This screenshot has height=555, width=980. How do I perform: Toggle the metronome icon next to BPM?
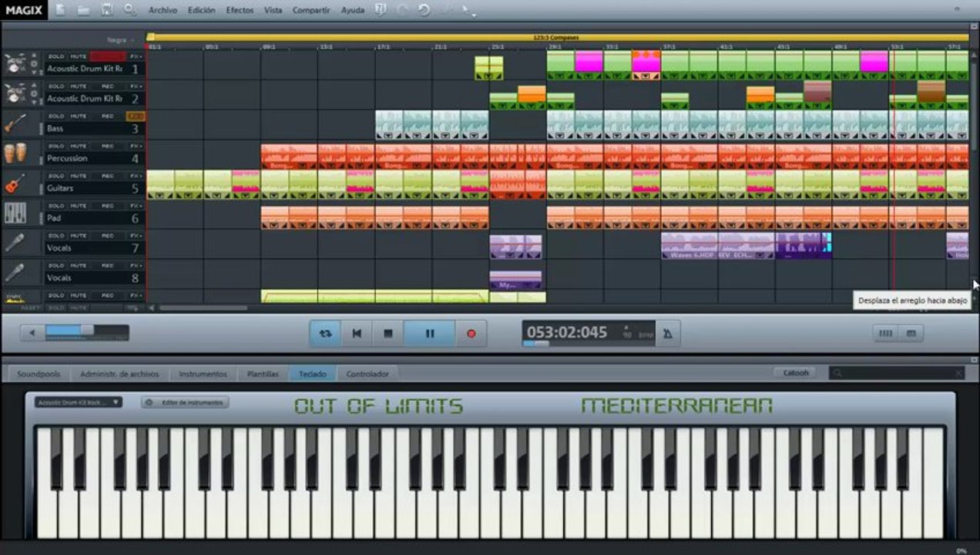pyautogui.click(x=667, y=333)
